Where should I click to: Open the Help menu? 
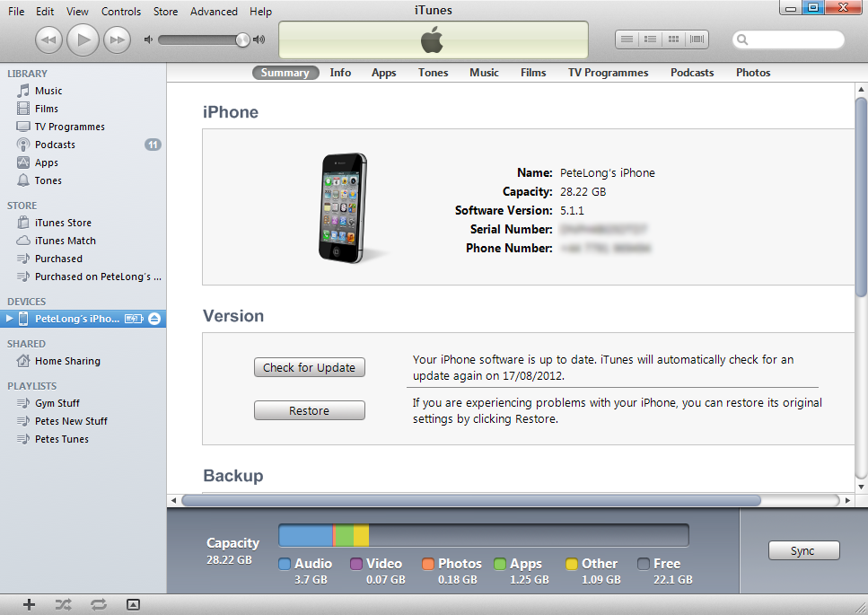[260, 11]
